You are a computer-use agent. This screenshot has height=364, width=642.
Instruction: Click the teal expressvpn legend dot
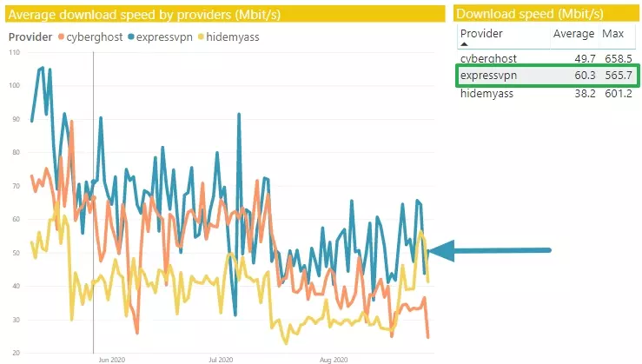pos(130,36)
